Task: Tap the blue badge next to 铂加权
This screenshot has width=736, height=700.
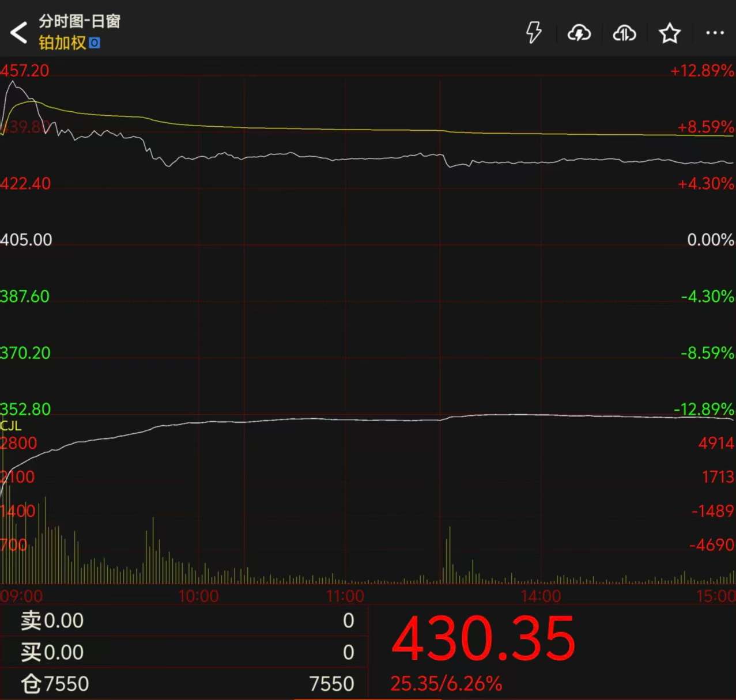Action: pos(95,43)
